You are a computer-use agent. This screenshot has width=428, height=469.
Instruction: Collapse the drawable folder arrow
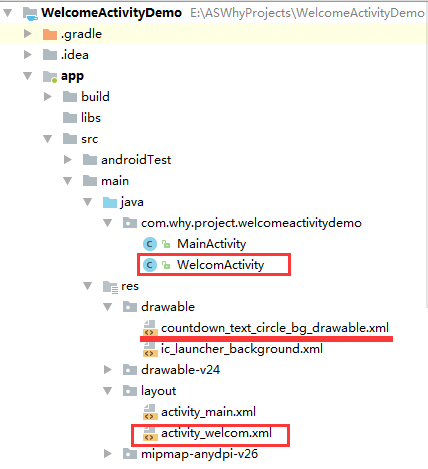click(x=107, y=307)
